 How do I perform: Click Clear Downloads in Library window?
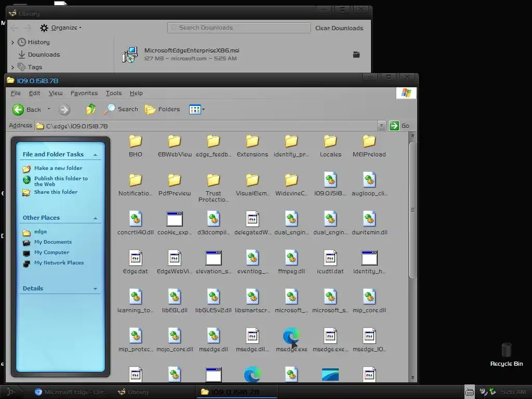point(339,28)
